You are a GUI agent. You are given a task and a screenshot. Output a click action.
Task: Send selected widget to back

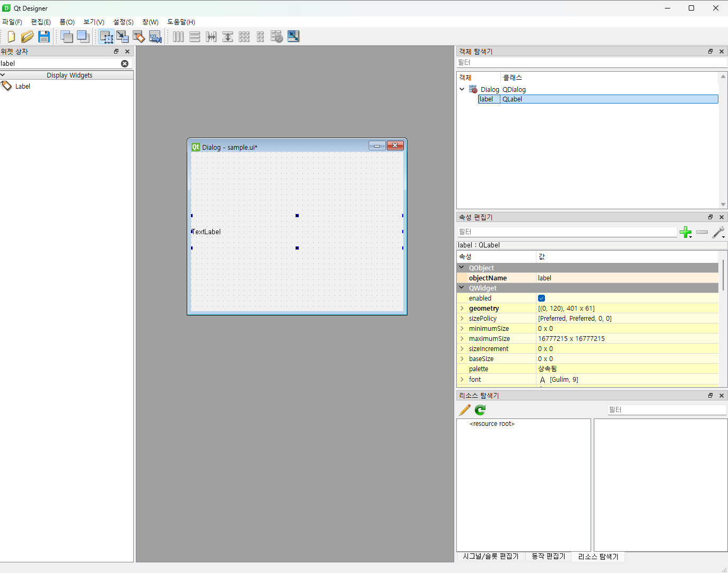(67, 37)
